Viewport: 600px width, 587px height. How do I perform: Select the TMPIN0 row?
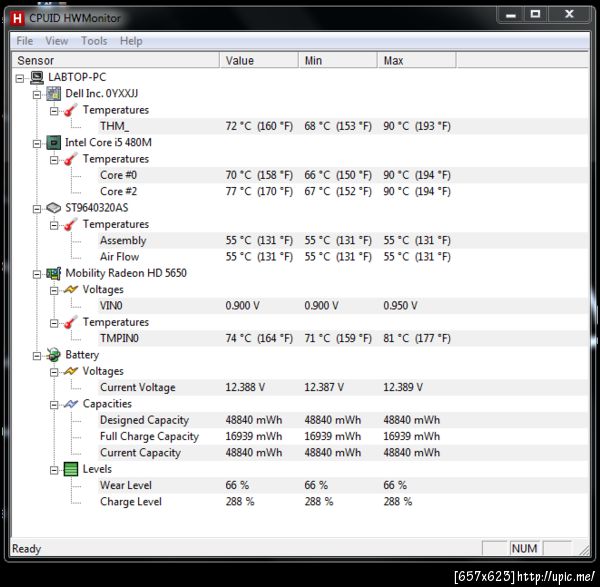pyautogui.click(x=342, y=338)
